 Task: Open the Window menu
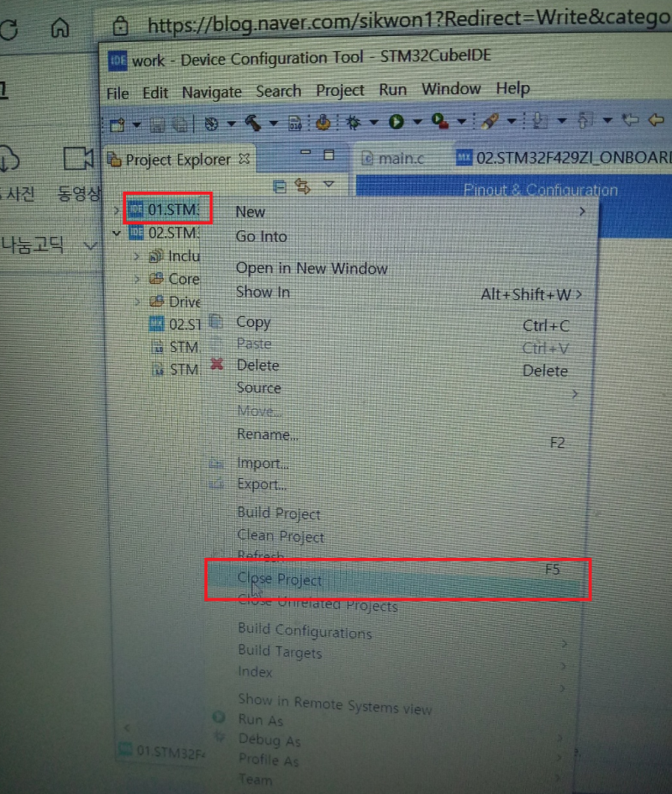[x=451, y=88]
